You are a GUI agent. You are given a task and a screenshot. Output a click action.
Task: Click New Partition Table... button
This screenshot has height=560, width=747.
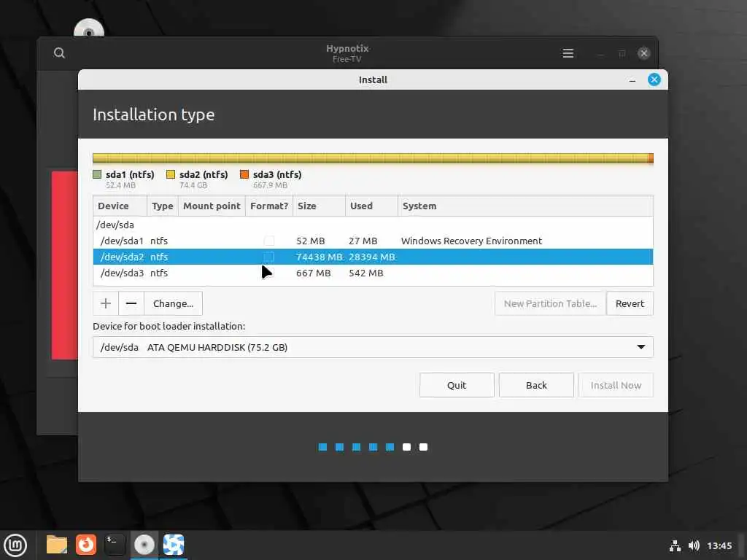(550, 303)
